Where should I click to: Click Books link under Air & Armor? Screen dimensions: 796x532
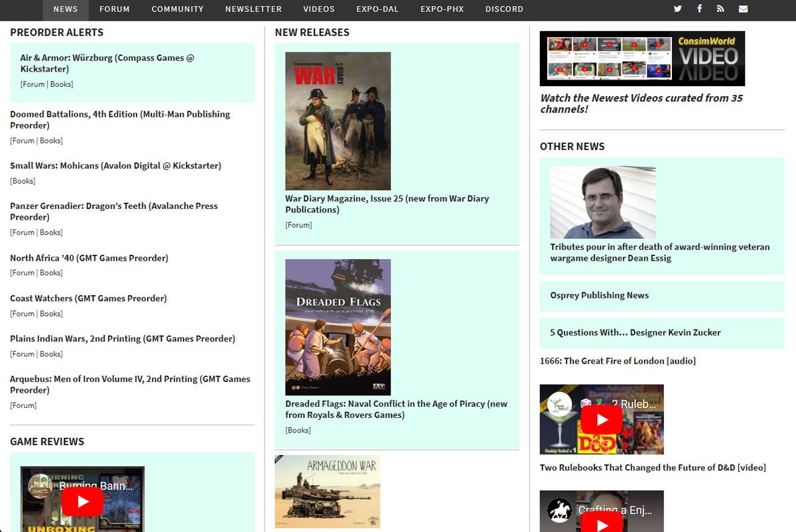[x=60, y=84]
